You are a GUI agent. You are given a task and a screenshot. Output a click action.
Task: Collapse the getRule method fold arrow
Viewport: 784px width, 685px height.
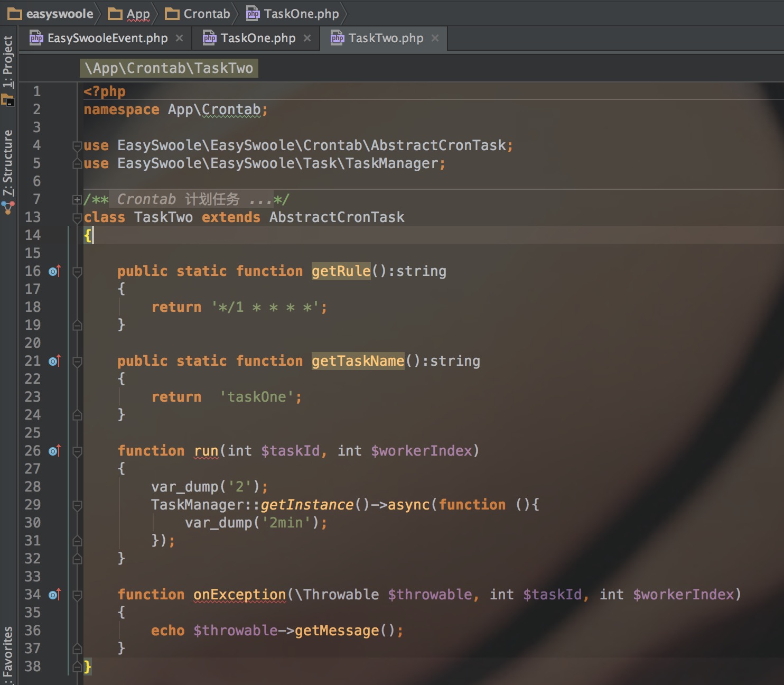pyautogui.click(x=77, y=271)
